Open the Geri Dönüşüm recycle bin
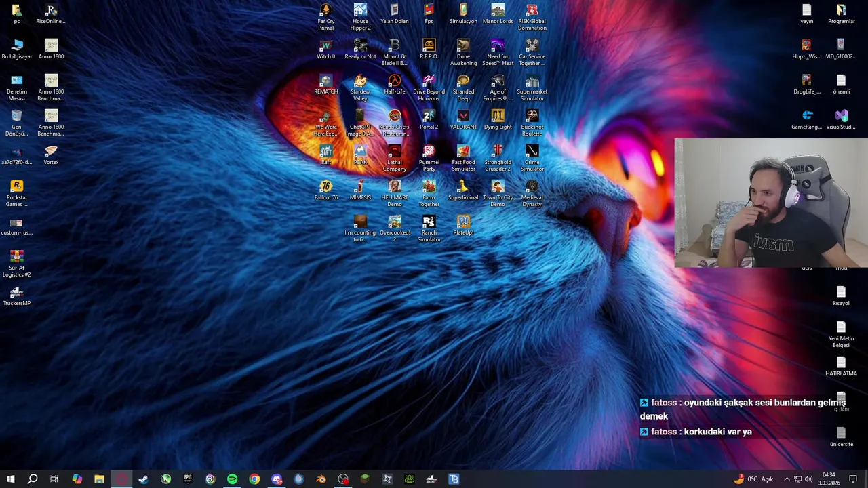Image resolution: width=868 pixels, height=488 pixels. pos(17,123)
